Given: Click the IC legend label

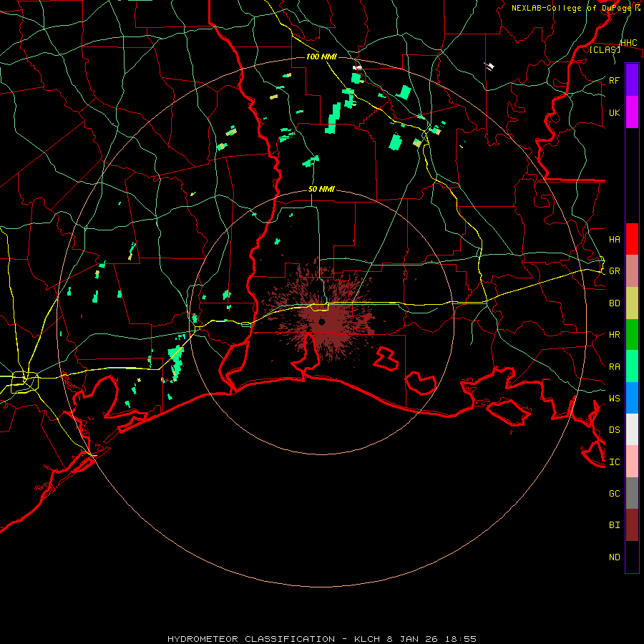Looking at the screenshot, I should pyautogui.click(x=614, y=462).
